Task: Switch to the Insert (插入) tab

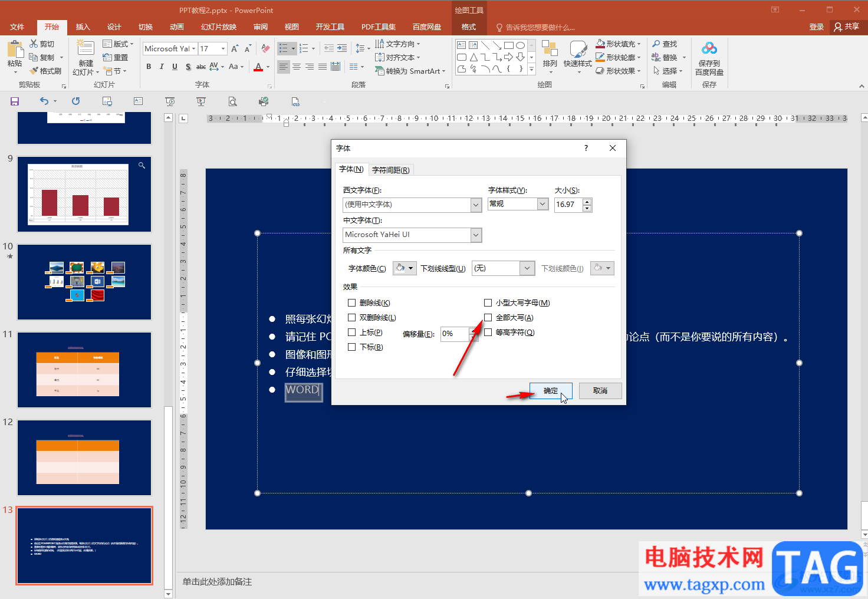Action: pos(83,27)
